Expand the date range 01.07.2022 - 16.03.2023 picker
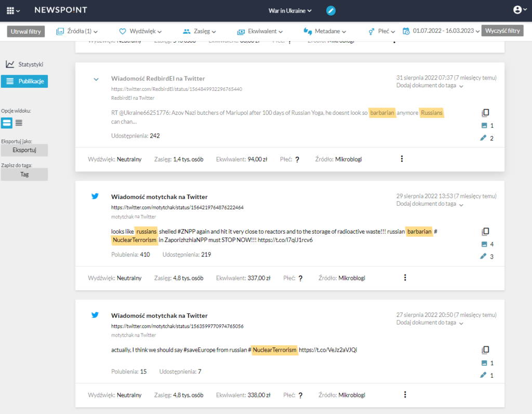 [441, 31]
